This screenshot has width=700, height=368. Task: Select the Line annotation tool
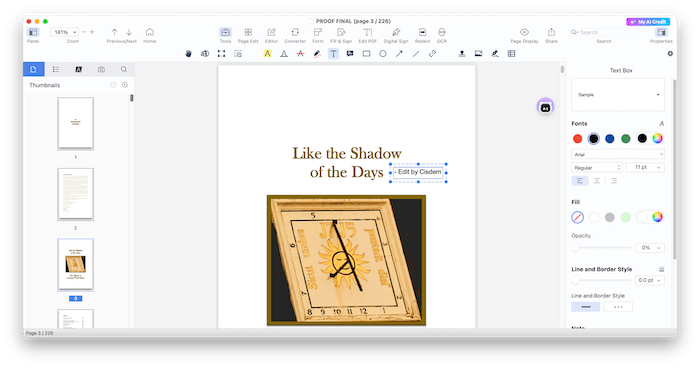pyautogui.click(x=416, y=54)
